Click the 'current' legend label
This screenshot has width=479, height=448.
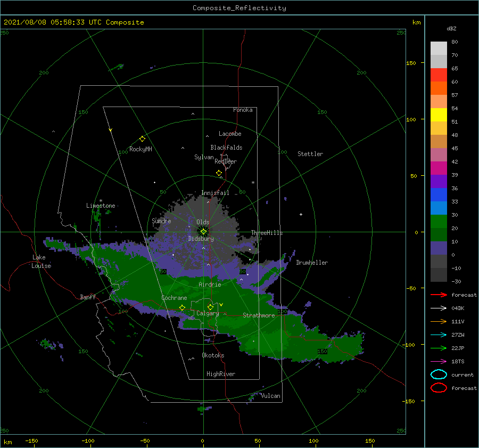click(x=462, y=374)
